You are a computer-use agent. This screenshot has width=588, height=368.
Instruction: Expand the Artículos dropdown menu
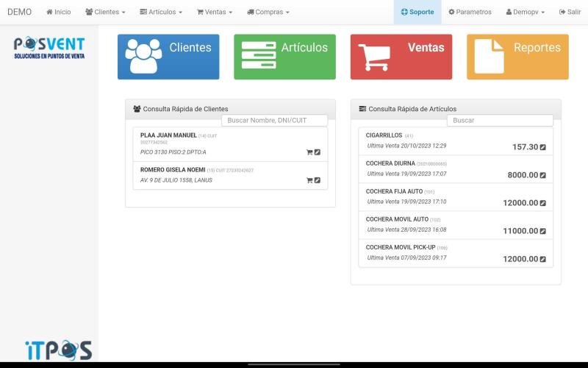point(161,12)
